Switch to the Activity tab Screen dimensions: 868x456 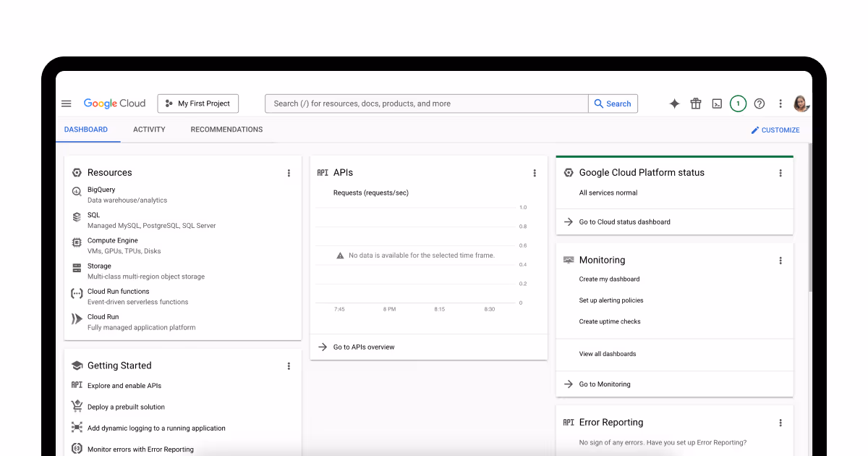[x=149, y=130]
